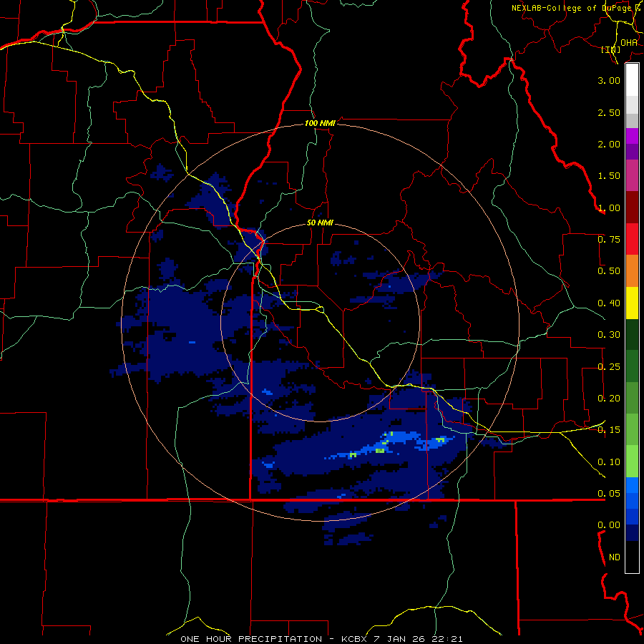This screenshot has width=644, height=644.
Task: Click the 0.00 legend value
Action: coord(609,525)
